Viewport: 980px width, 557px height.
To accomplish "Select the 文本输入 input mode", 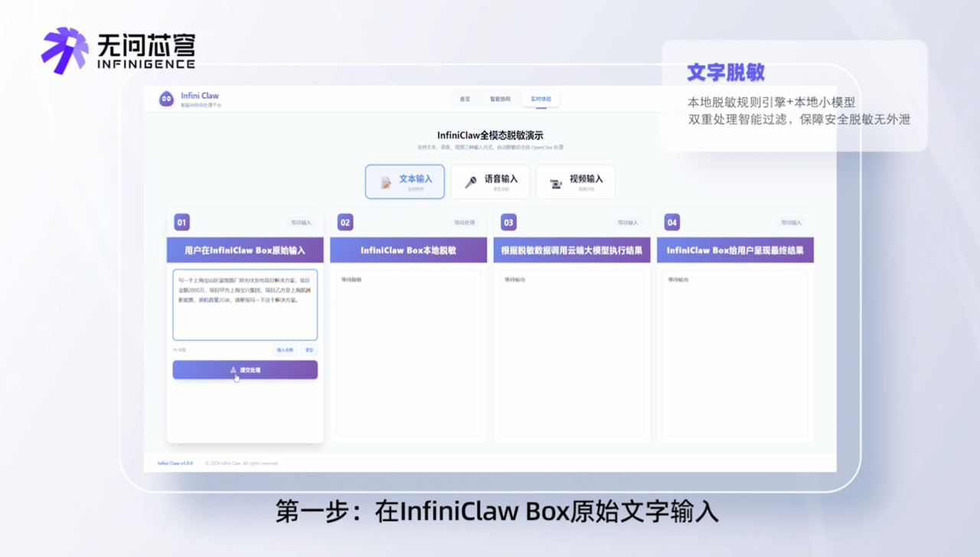I will 405,181.
